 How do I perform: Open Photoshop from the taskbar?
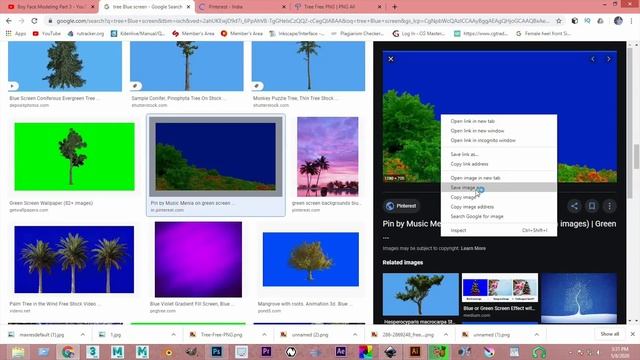tap(216, 351)
